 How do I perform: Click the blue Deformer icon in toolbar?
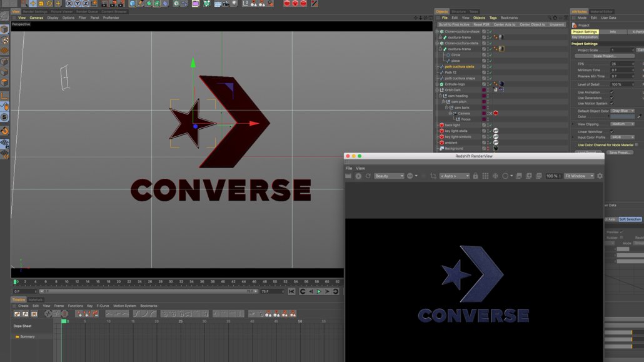165,3
